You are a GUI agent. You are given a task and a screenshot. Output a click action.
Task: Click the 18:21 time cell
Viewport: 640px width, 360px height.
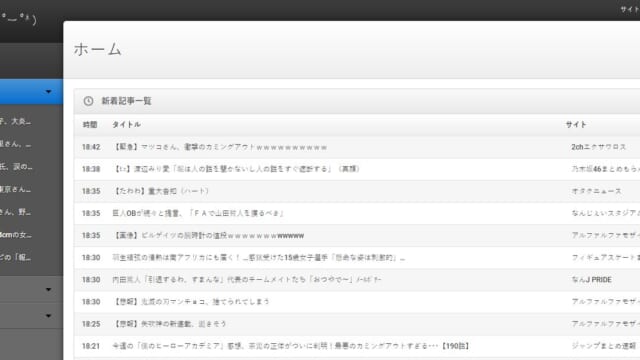[x=91, y=346]
